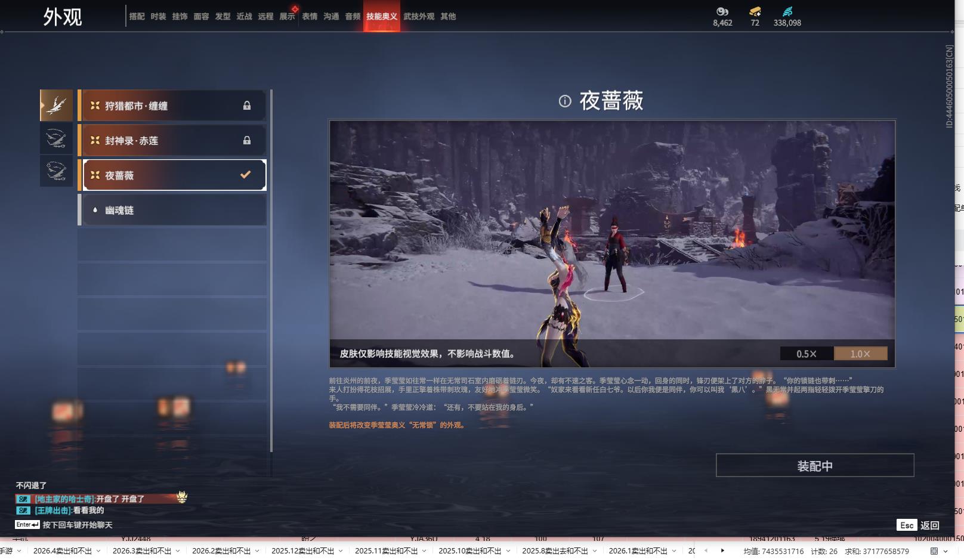
Task: Switch to the 时装 tab
Action: point(158,16)
